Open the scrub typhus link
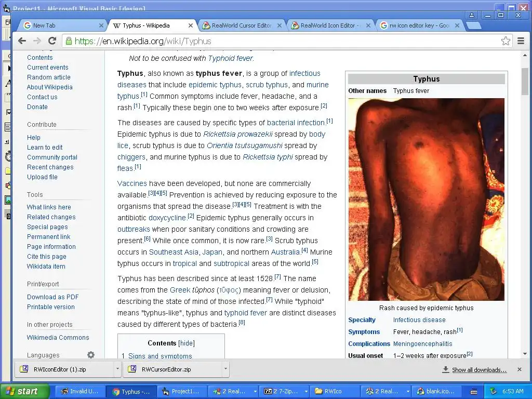Viewport: 532px width, 399px height. 267,85
